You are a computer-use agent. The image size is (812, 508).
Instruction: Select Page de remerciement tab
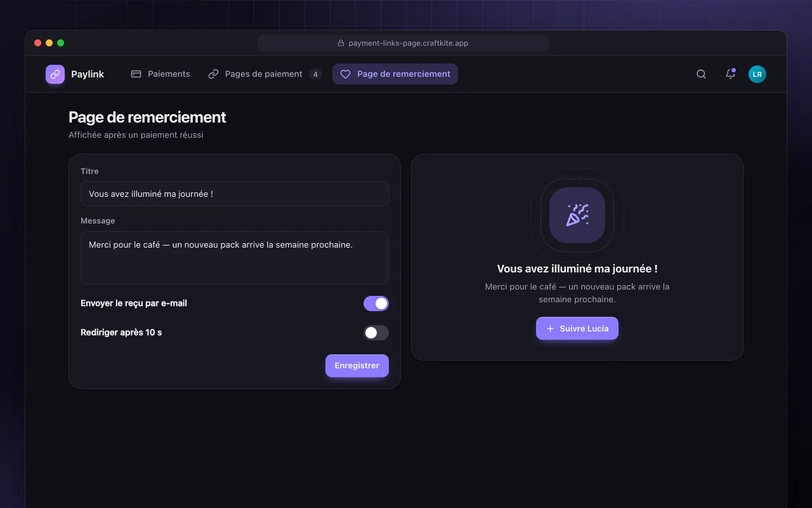coord(395,74)
